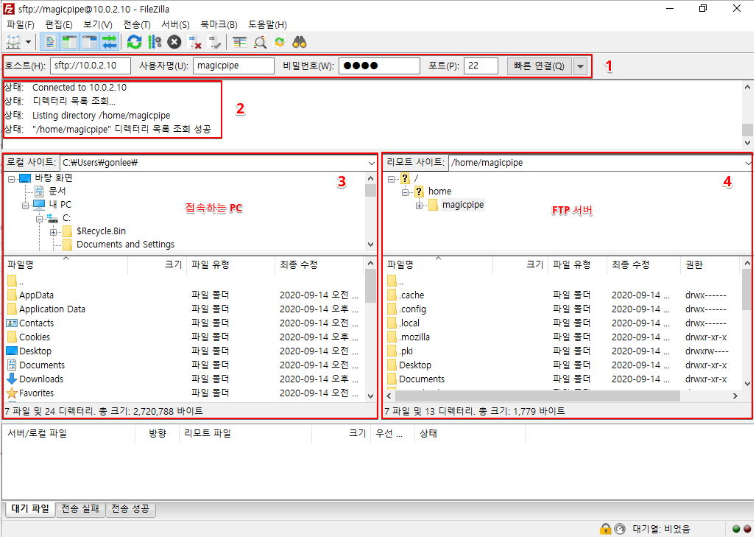
Task: Toggle synchronized browsing
Action: (280, 43)
